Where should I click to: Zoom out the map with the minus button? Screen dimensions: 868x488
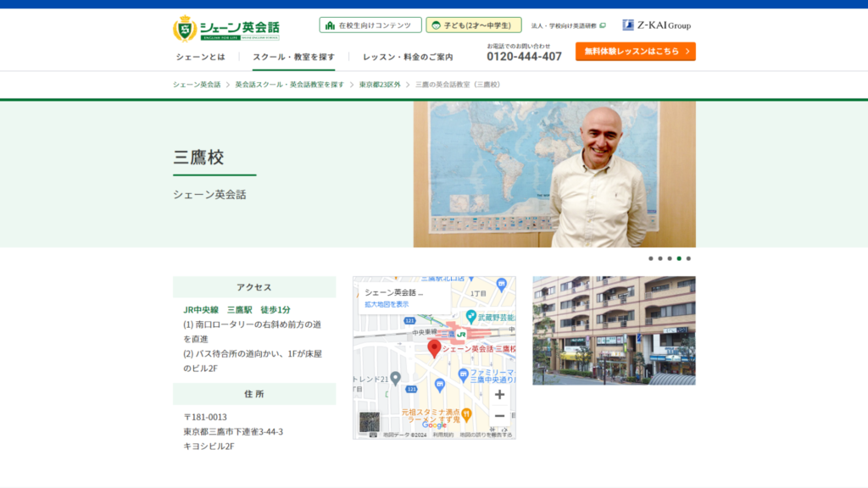point(499,415)
